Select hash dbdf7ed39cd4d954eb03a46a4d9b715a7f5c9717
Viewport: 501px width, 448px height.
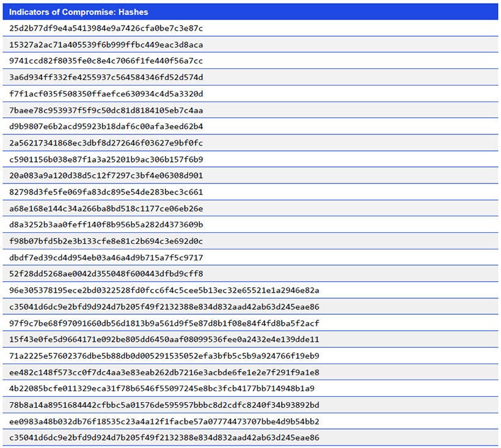pyautogui.click(x=106, y=257)
